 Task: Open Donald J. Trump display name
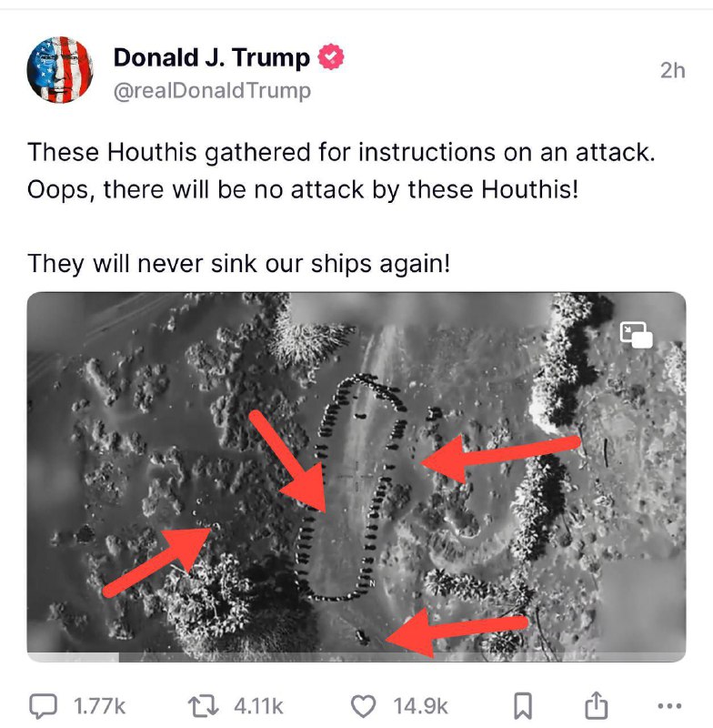click(x=212, y=57)
